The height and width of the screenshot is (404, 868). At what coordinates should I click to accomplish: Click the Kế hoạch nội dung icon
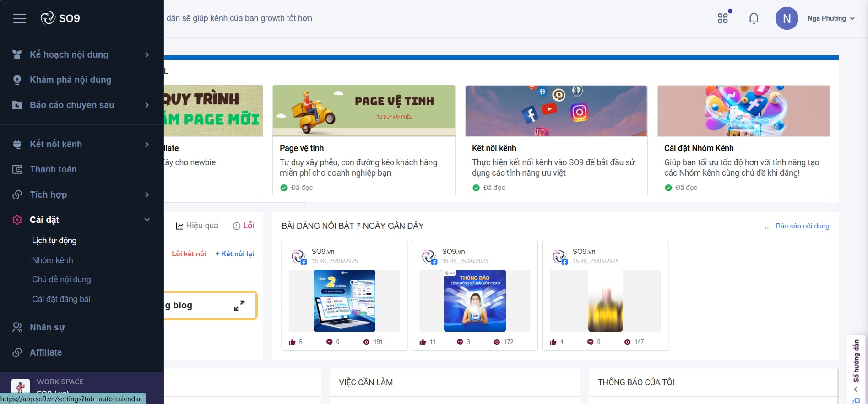(x=17, y=54)
